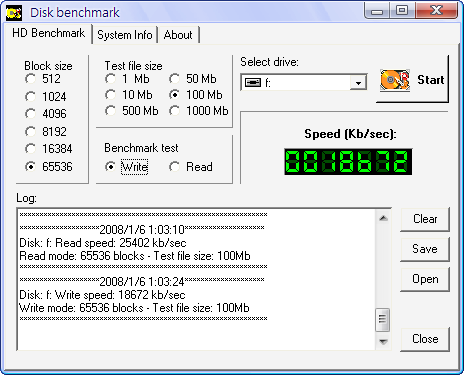
Task: Click log timestamp 2008/1/6 1:03:24
Action: [x=142, y=282]
